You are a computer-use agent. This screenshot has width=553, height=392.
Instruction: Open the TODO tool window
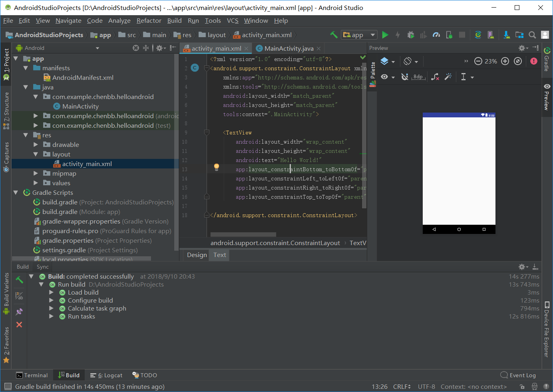click(x=145, y=375)
